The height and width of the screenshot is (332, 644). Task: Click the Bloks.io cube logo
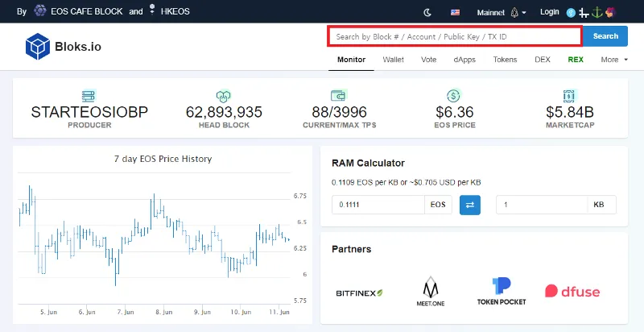coord(38,47)
